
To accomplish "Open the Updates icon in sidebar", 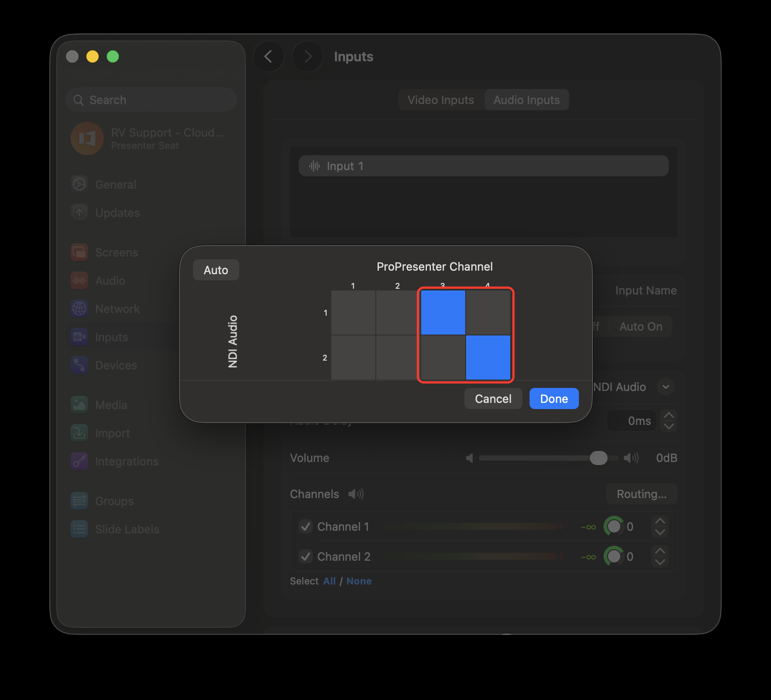I will pyautogui.click(x=79, y=212).
